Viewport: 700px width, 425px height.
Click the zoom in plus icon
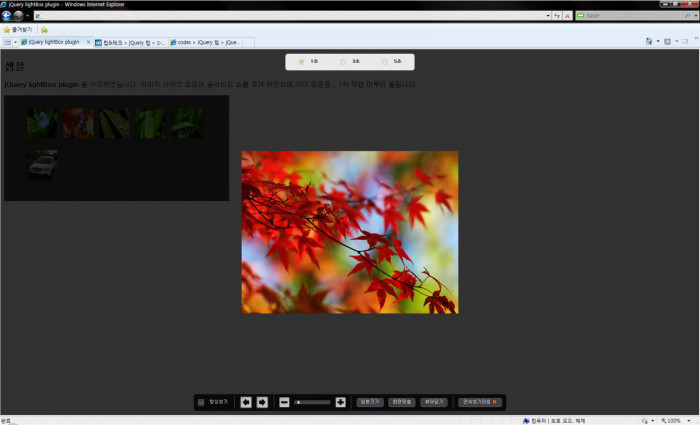pyautogui.click(x=341, y=402)
